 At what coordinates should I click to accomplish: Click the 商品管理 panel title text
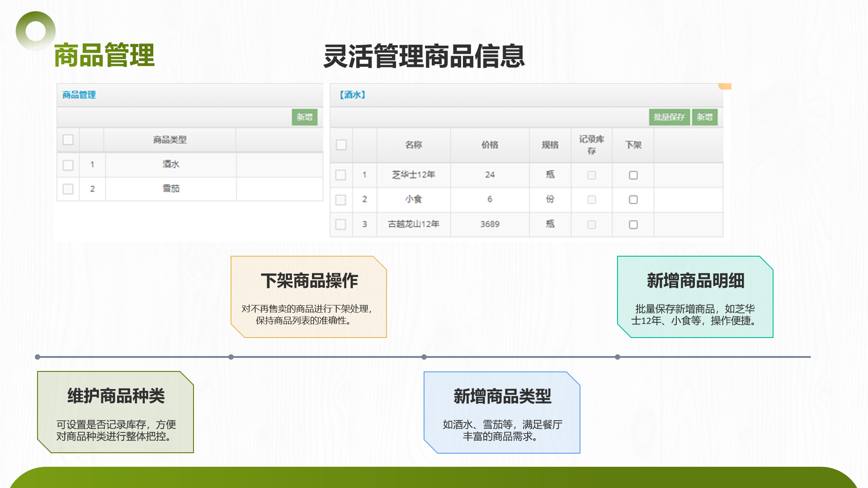click(x=79, y=95)
